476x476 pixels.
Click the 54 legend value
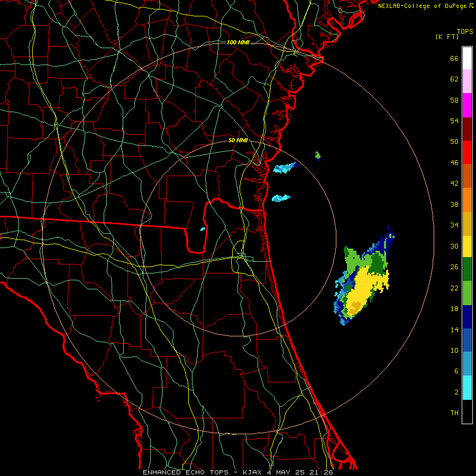click(x=454, y=121)
